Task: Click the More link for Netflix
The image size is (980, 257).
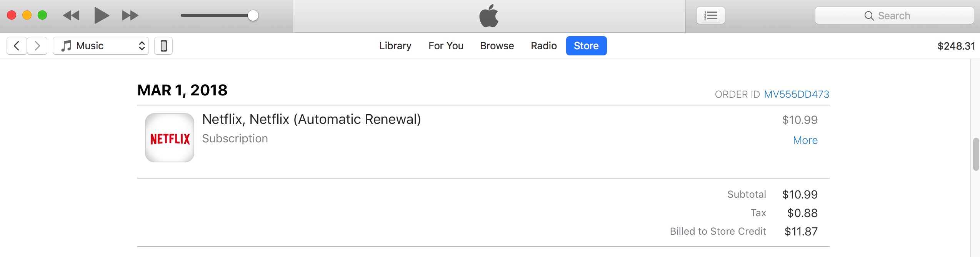Action: coord(805,140)
